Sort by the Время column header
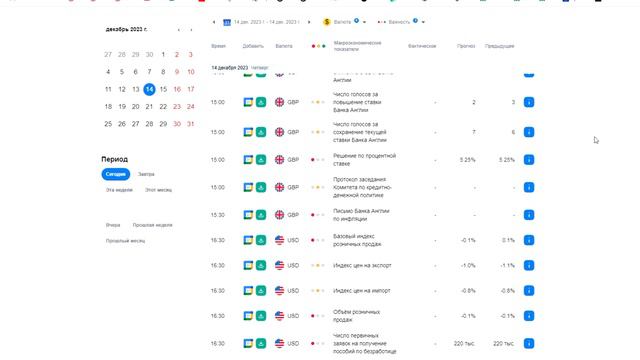The width and height of the screenshot is (640, 360). coord(218,46)
